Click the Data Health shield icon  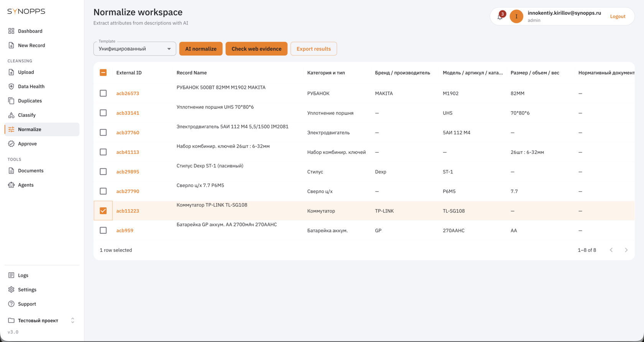[x=11, y=86]
